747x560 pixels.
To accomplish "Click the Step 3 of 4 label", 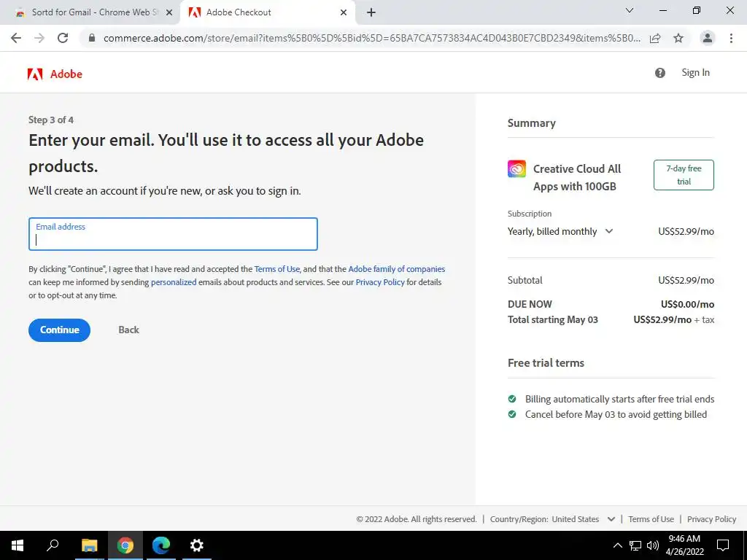I will click(x=51, y=120).
